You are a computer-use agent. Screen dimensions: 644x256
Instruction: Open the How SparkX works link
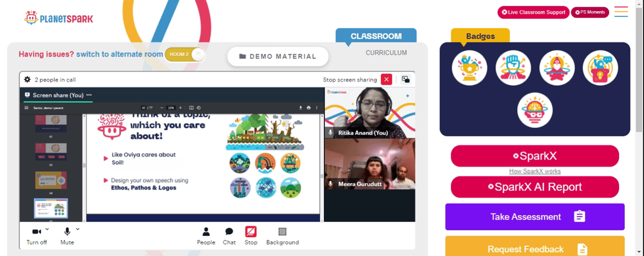click(535, 171)
